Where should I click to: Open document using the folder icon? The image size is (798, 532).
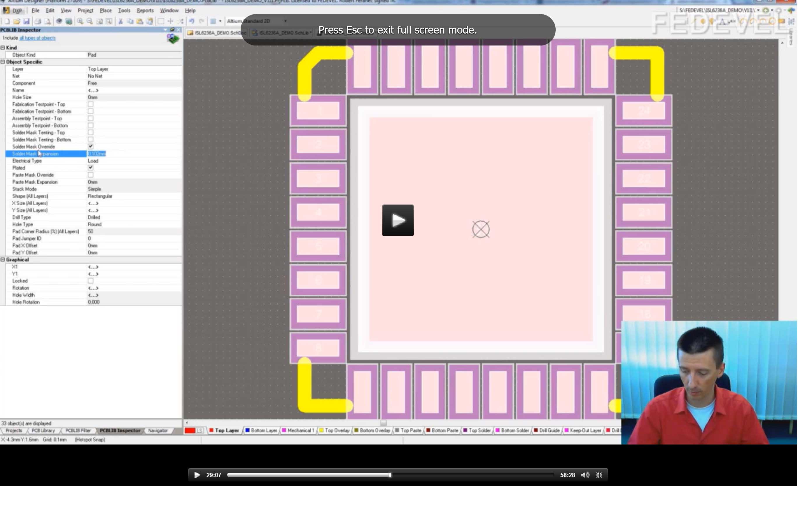[x=17, y=21]
